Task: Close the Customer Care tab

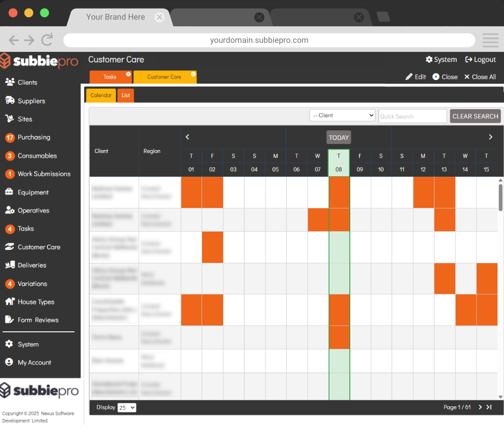Action: pyautogui.click(x=193, y=74)
